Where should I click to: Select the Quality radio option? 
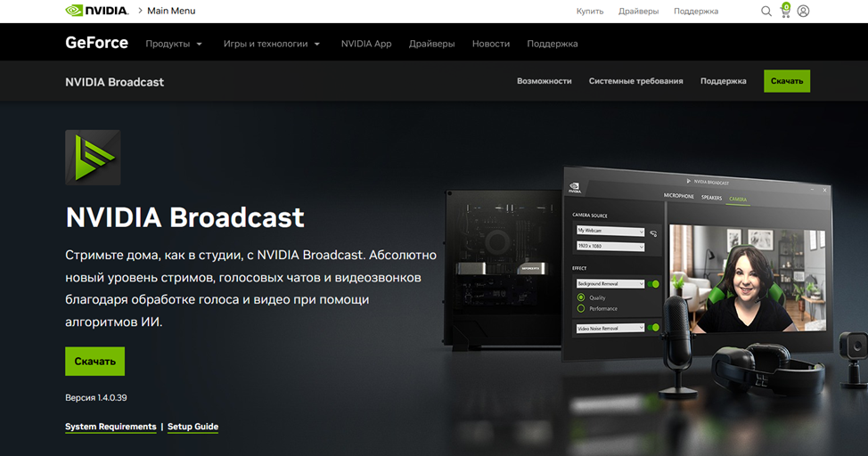tap(581, 297)
